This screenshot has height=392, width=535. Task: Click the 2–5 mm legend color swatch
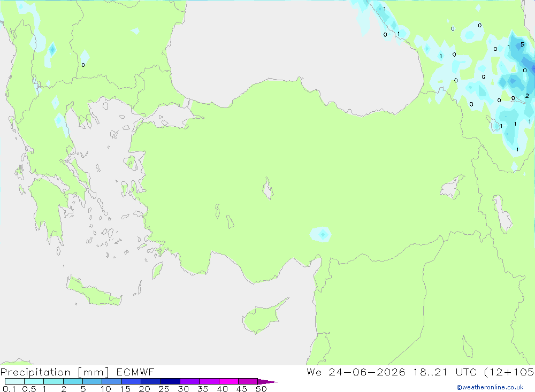(73, 381)
